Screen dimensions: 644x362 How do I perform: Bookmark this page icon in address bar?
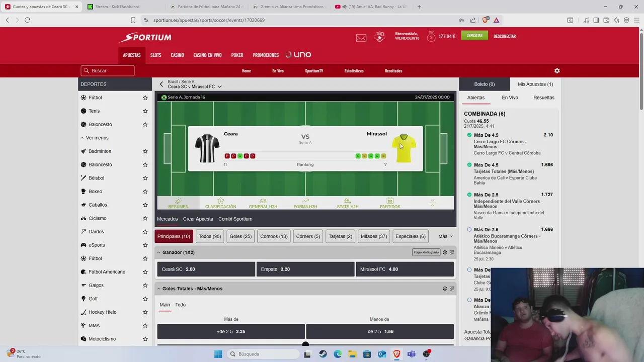133,20
